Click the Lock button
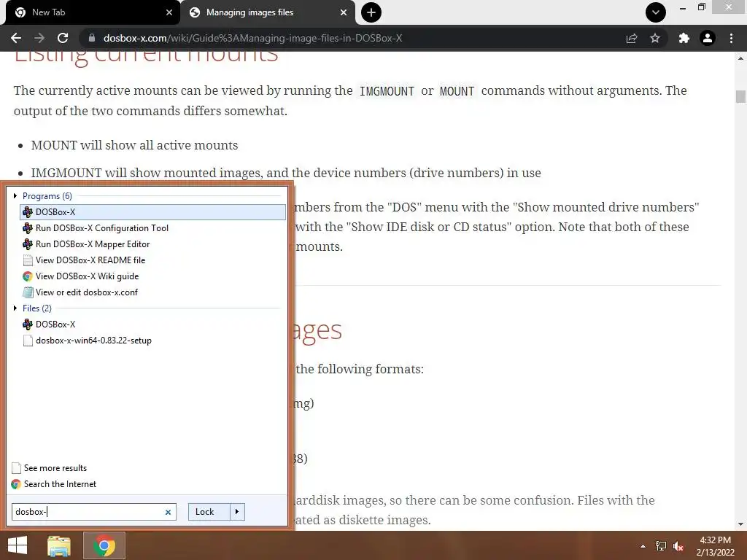 (x=209, y=512)
